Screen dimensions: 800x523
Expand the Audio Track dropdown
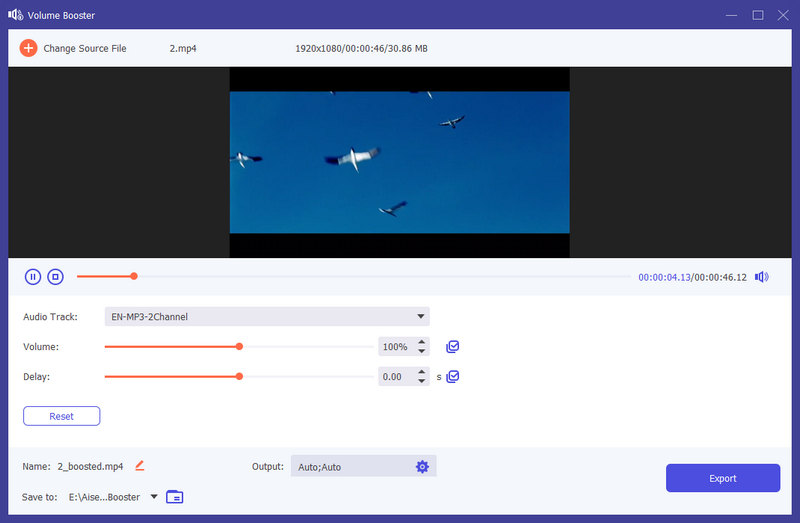(421, 317)
